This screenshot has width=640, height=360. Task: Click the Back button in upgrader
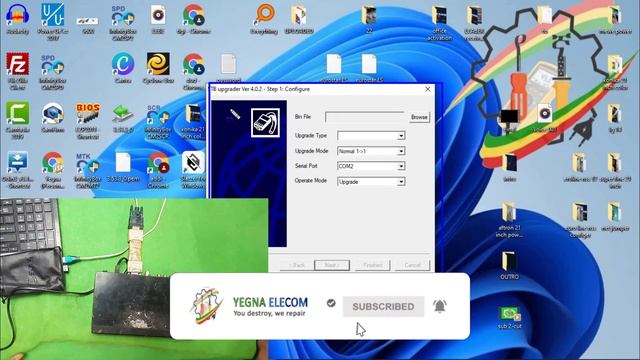tap(297, 265)
